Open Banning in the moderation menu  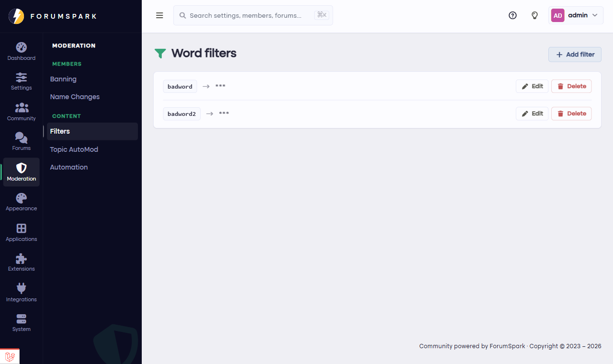92,79
